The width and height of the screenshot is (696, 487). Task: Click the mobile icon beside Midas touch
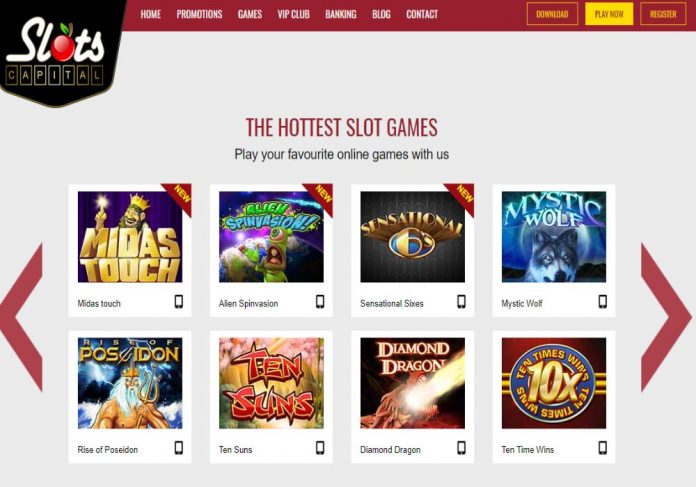point(178,301)
